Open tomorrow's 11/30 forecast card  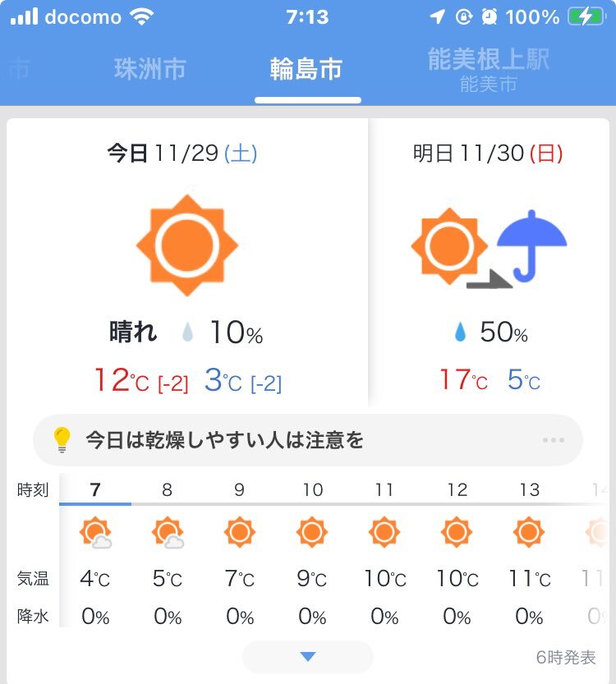(489, 263)
